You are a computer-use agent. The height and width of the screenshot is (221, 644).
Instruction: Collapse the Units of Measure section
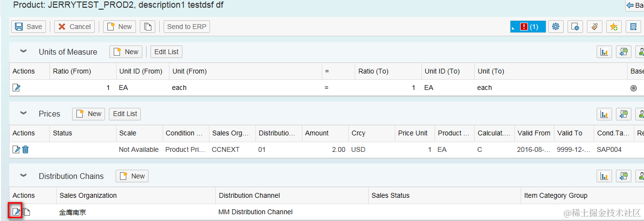23,52
